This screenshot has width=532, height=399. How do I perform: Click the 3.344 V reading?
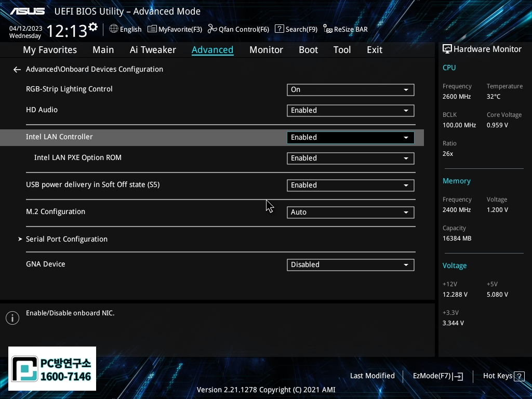[453, 323]
